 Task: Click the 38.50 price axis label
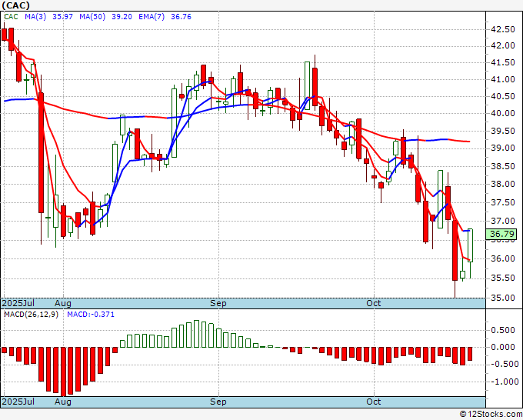click(x=503, y=166)
